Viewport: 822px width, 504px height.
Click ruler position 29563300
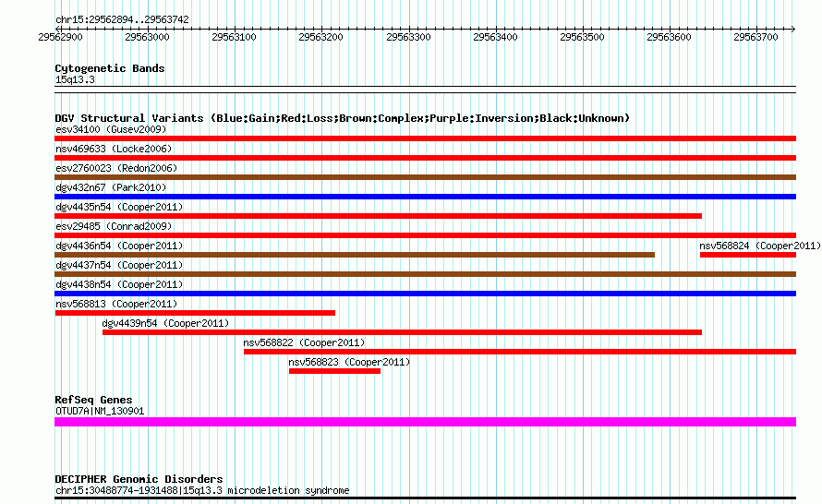tap(408, 37)
